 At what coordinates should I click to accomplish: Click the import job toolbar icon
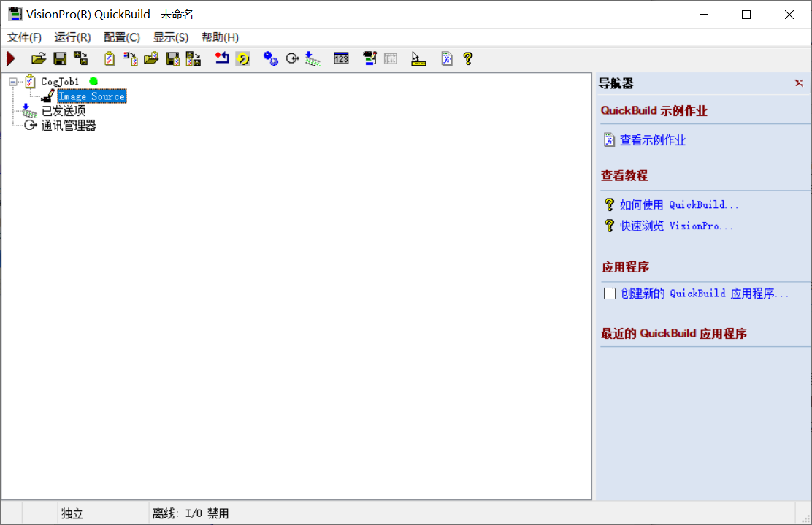point(131,58)
